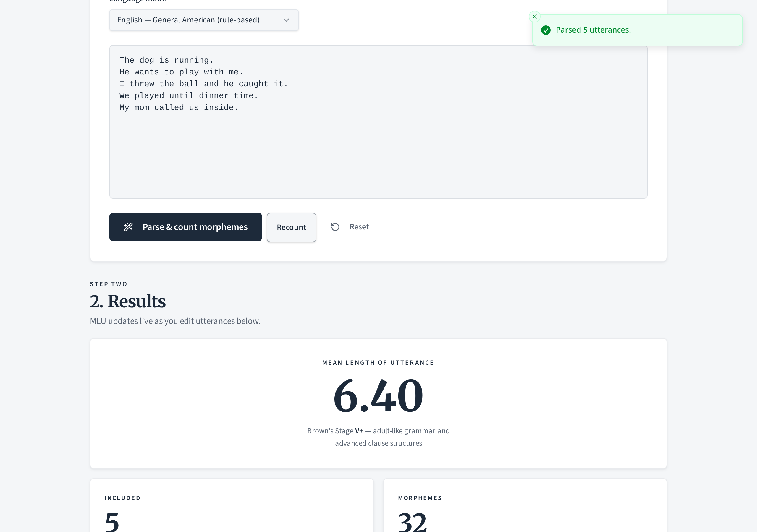Viewport: 757px width, 532px height.
Task: Click the MLU value 6.40
Action: point(378,396)
